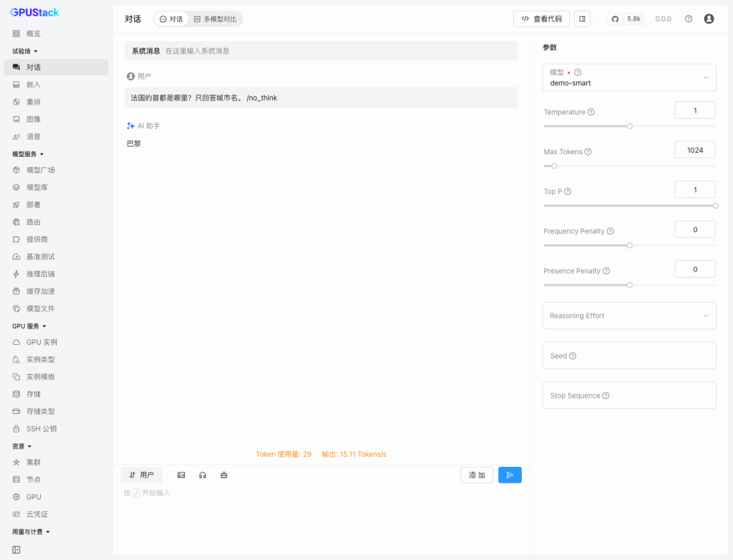Expand the 用量与计费 section
Screen dimensions: 733x560
pos(31,532)
